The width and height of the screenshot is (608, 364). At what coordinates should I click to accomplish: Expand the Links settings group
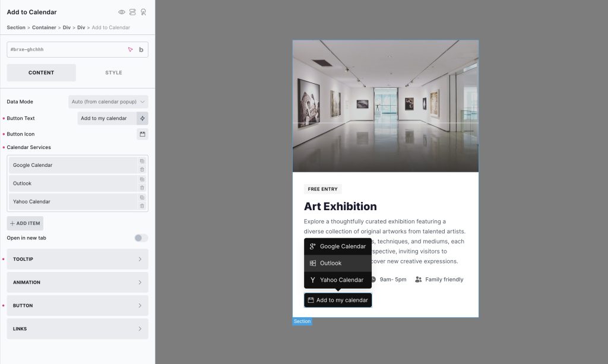78,329
